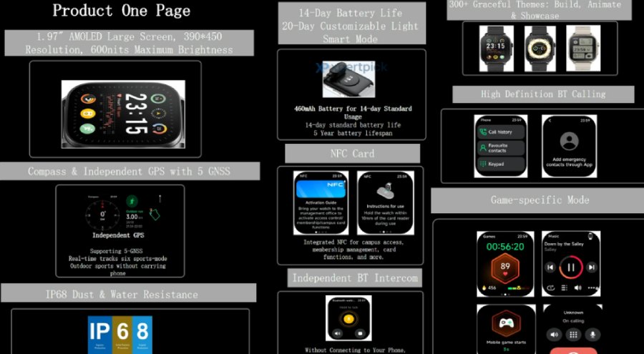This screenshot has height=354, width=644.
Task: Select Favourite contacts on the phone watch screen
Action: point(500,148)
